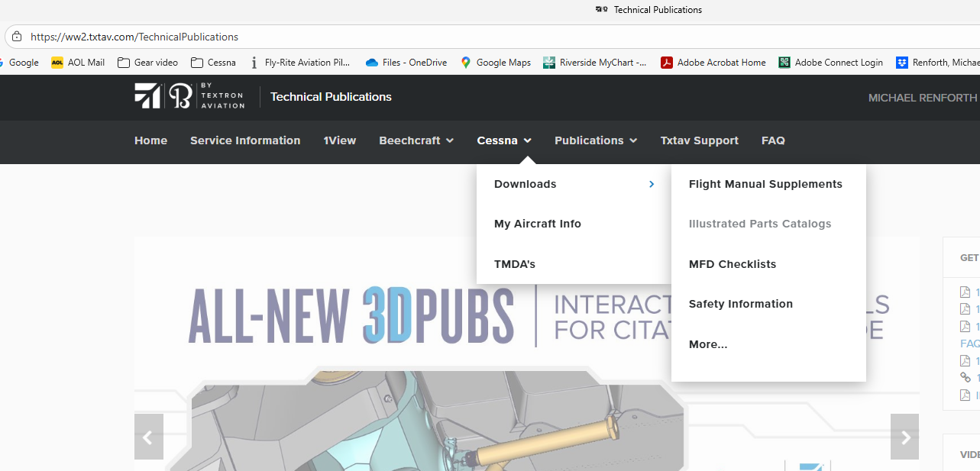Focus the browser address bar URL
Viewport: 980px width, 471px height.
[x=134, y=37]
